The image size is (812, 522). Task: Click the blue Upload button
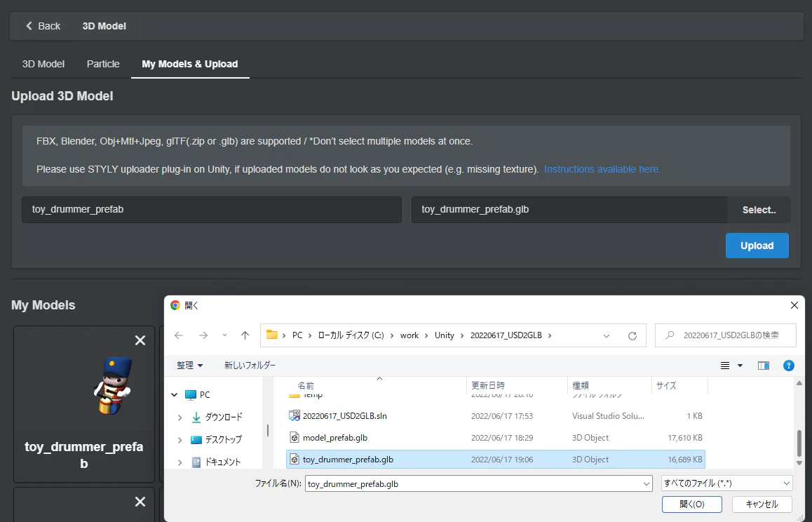[x=757, y=246]
